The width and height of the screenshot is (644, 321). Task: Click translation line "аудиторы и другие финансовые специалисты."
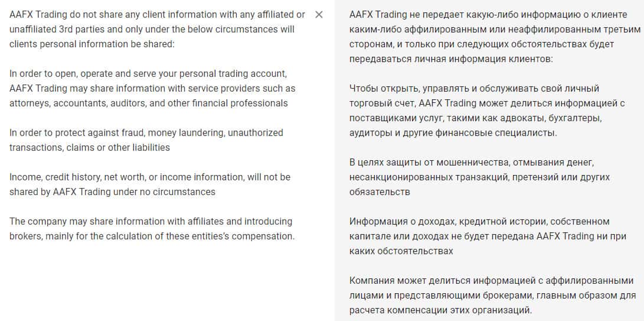tap(453, 132)
